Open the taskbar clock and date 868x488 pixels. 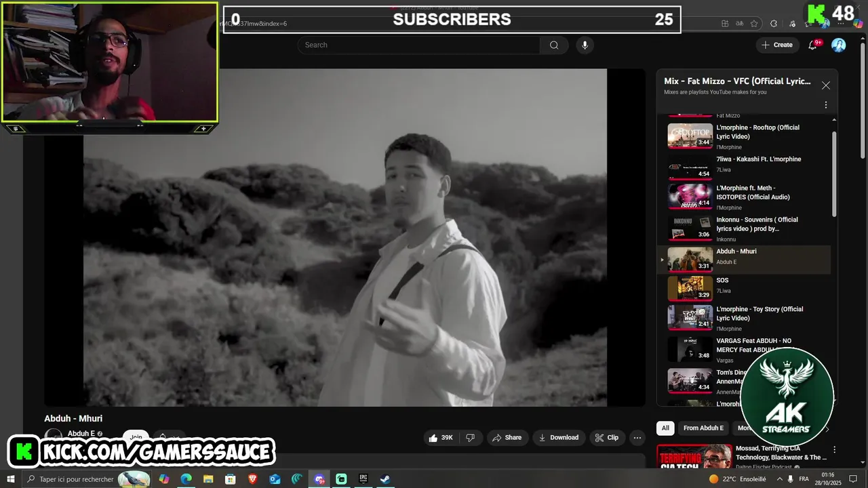[828, 479]
